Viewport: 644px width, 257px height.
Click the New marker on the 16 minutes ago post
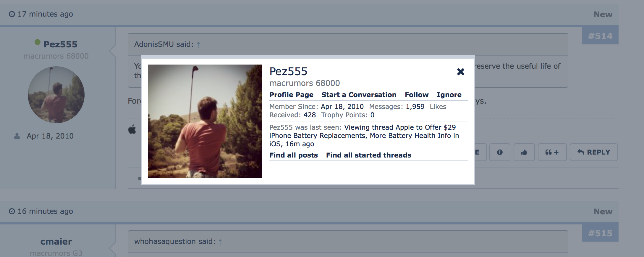(x=603, y=211)
